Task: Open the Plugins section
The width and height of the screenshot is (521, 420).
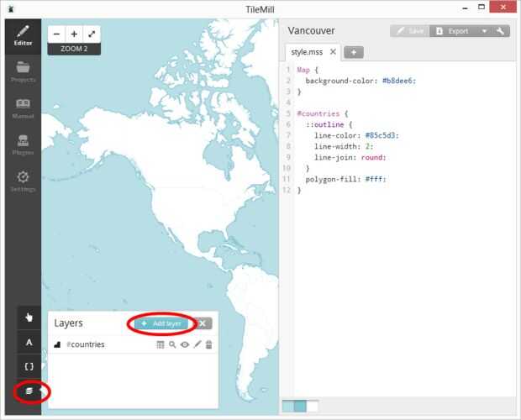Action: click(23, 145)
